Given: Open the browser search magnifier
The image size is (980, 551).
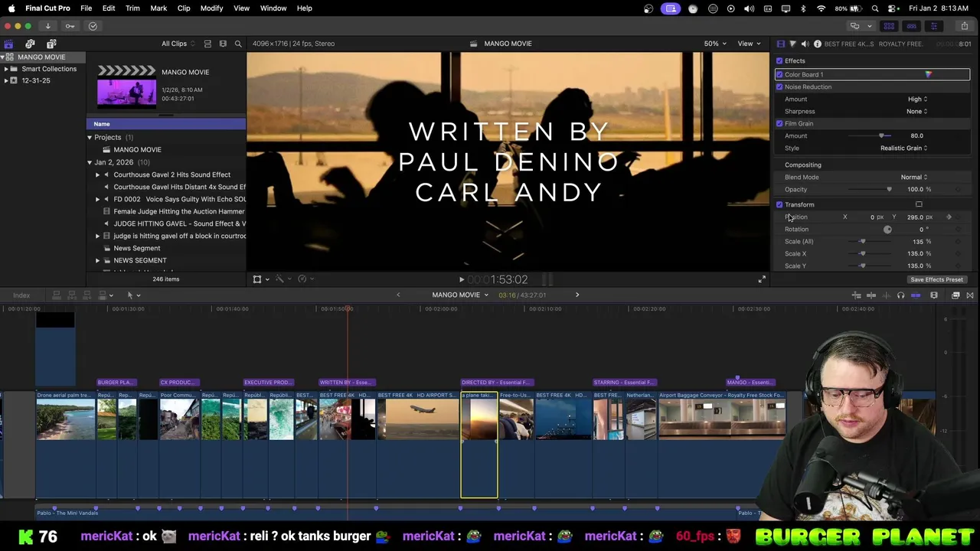Looking at the screenshot, I should [x=238, y=44].
